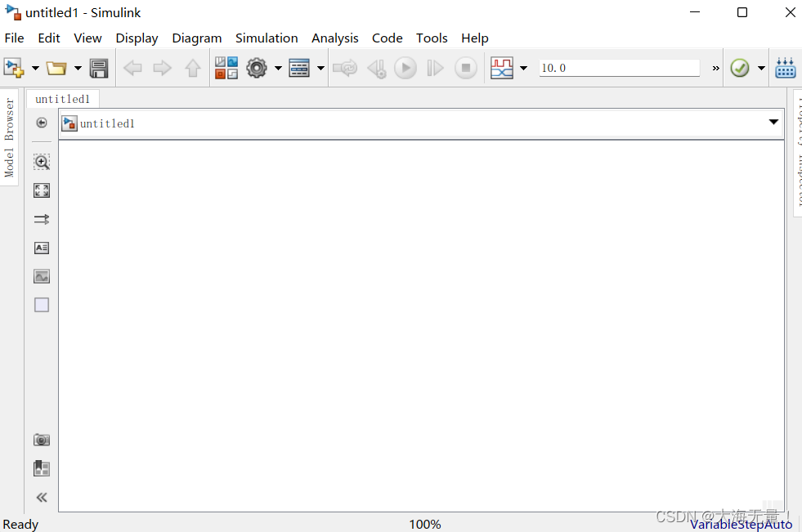Select the Area box tool
Screen dimensions: 802x532
tap(42, 305)
